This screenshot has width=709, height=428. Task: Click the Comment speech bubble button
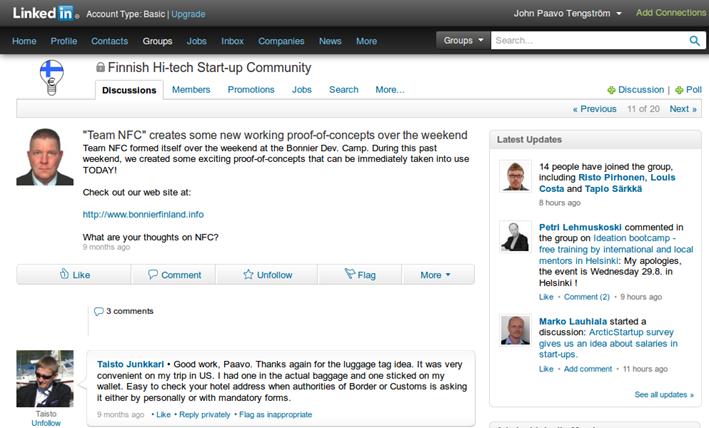(x=174, y=274)
